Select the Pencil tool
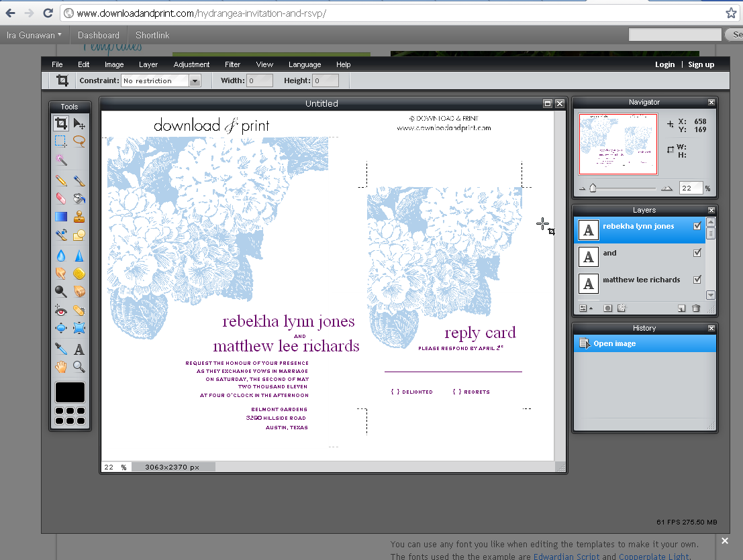The width and height of the screenshot is (743, 560). coord(60,180)
